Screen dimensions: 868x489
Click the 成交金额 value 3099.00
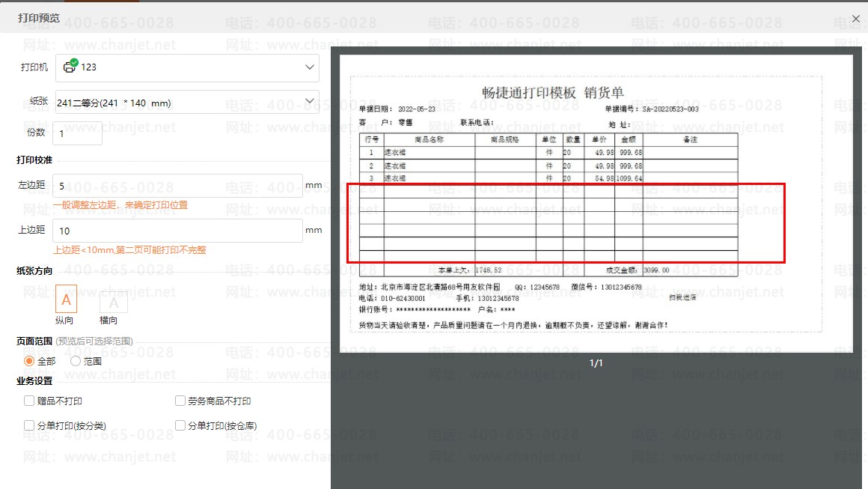[x=656, y=270]
